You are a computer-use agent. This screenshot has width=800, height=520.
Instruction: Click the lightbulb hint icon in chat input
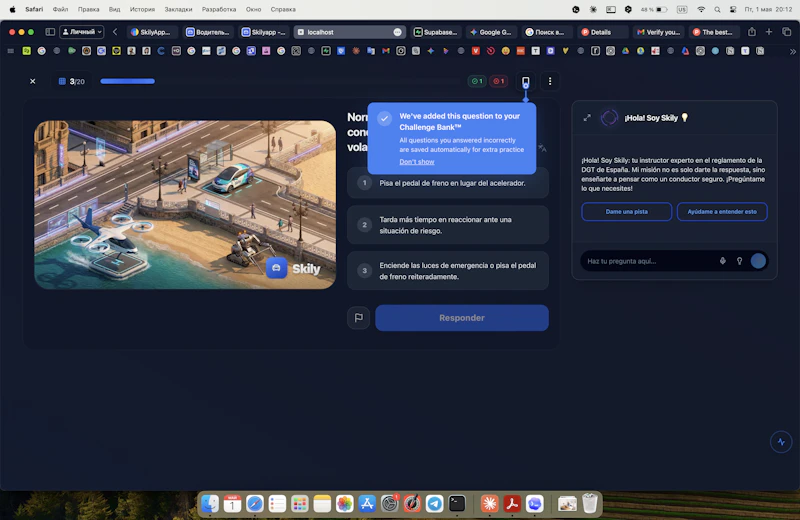(x=739, y=261)
